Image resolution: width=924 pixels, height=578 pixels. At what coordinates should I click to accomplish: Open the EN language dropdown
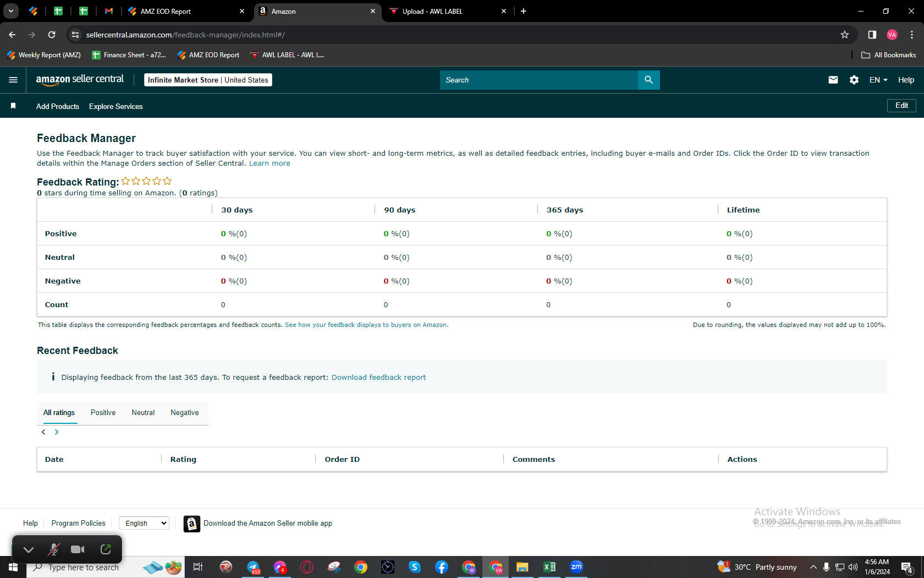pyautogui.click(x=878, y=80)
